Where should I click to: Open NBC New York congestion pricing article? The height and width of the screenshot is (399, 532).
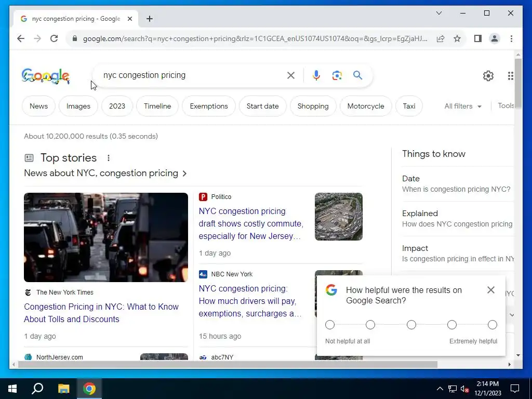pos(250,301)
